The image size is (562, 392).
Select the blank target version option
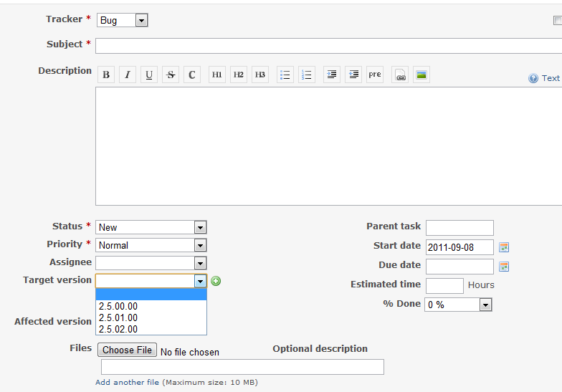(x=151, y=295)
